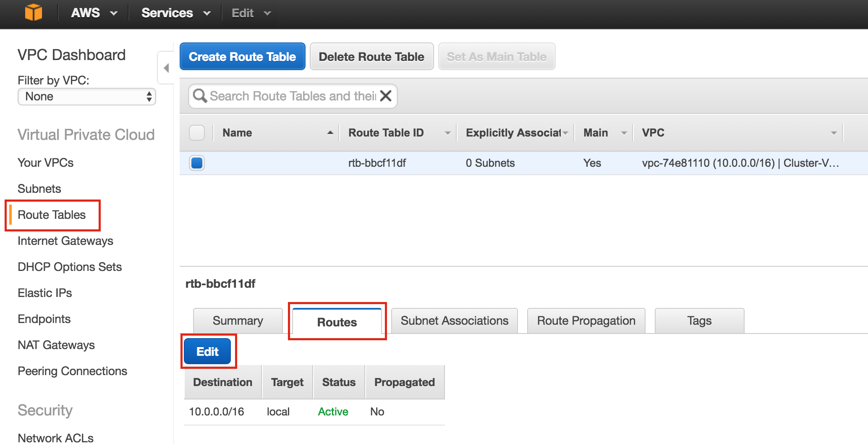Clear the route table search box
This screenshot has height=444, width=868.
(386, 96)
